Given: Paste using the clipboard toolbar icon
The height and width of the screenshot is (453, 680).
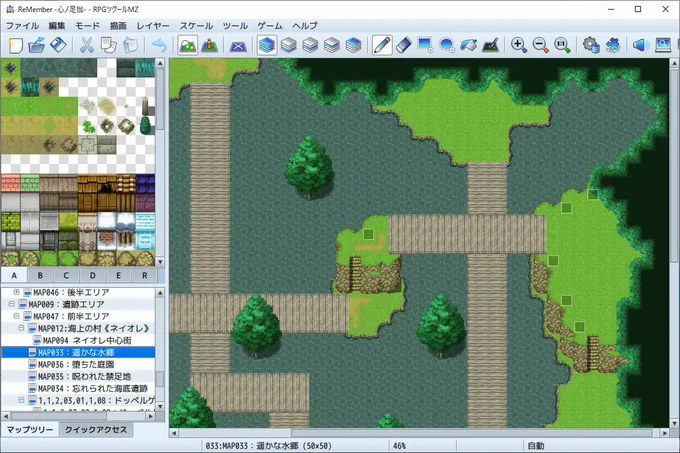Looking at the screenshot, I should (x=130, y=45).
